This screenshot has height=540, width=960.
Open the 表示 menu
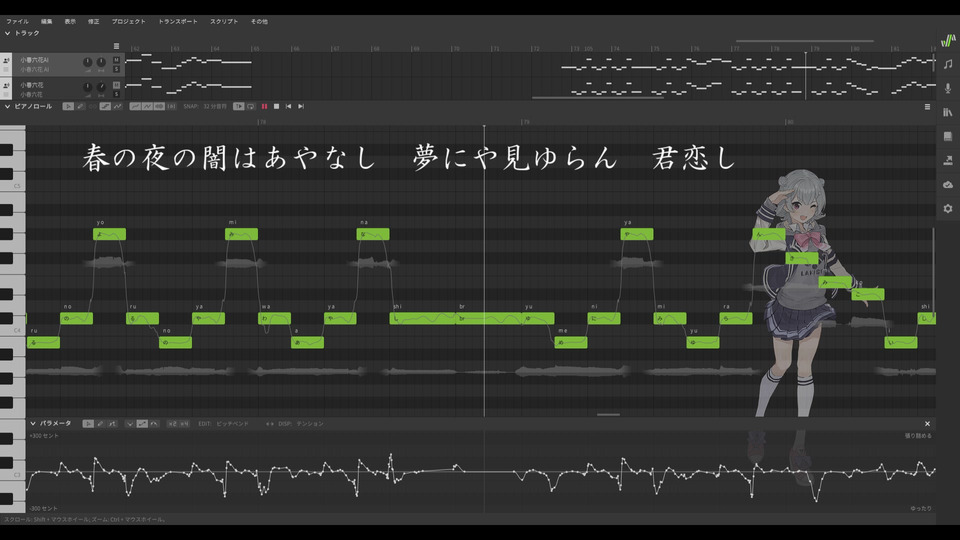point(70,21)
